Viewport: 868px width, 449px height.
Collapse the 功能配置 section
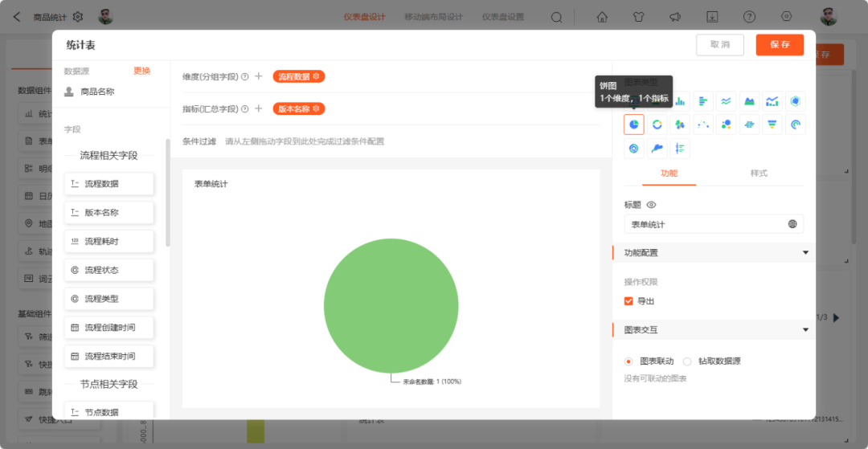point(805,253)
